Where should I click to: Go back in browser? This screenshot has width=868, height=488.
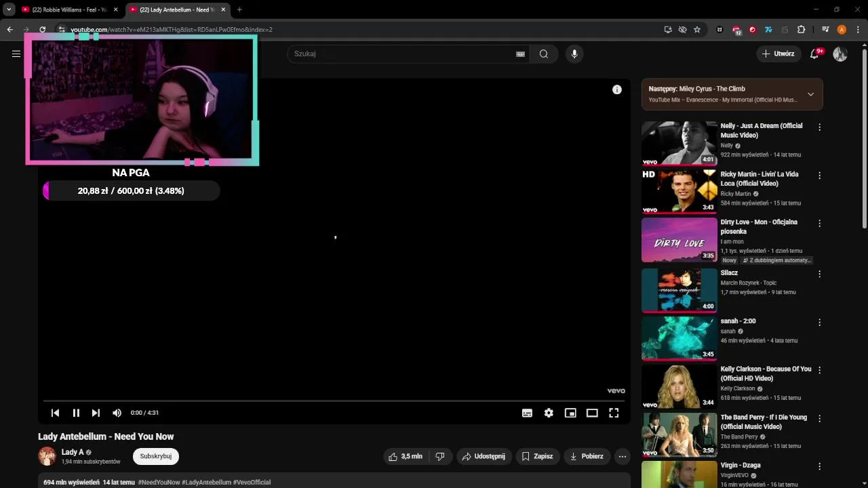[x=9, y=29]
